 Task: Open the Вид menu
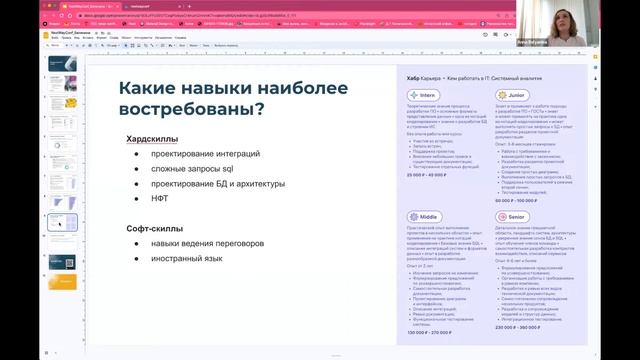[77, 38]
